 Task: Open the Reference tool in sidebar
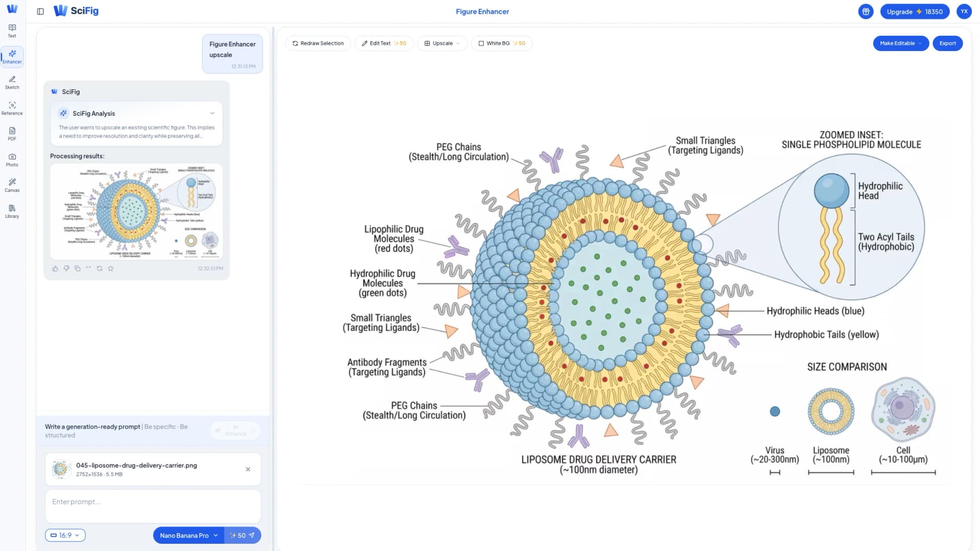12,108
